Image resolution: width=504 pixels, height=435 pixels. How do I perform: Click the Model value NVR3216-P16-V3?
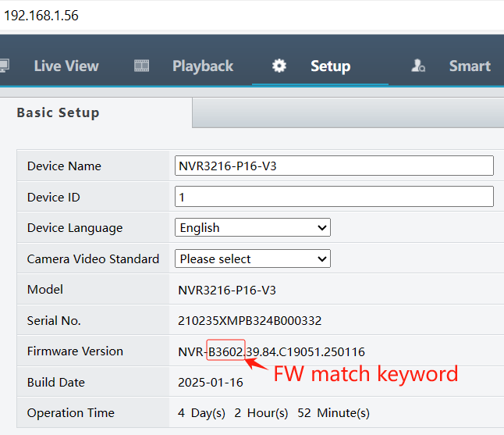[x=227, y=290]
